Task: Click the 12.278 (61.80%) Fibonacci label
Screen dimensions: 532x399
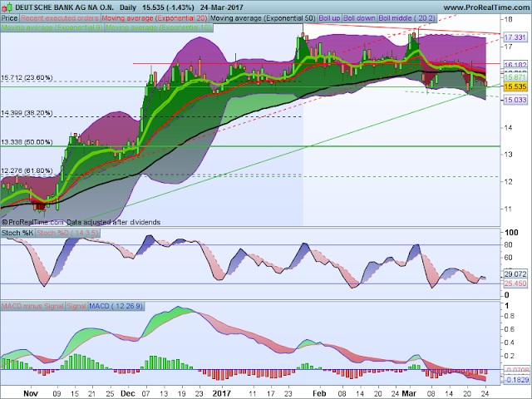Action: (x=27, y=170)
